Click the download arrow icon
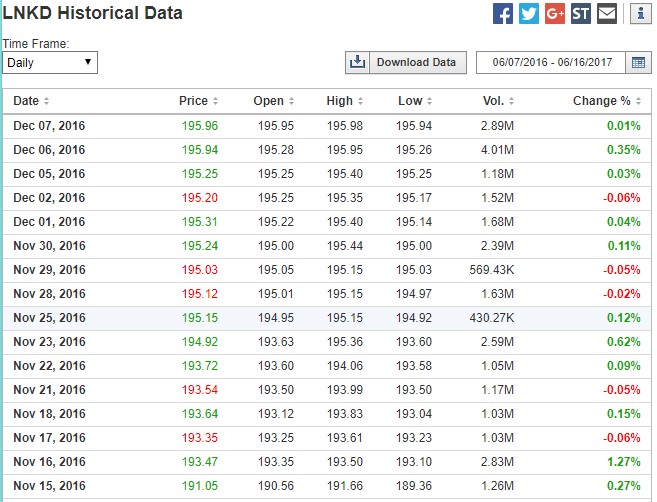The width and height of the screenshot is (657, 502). click(357, 63)
